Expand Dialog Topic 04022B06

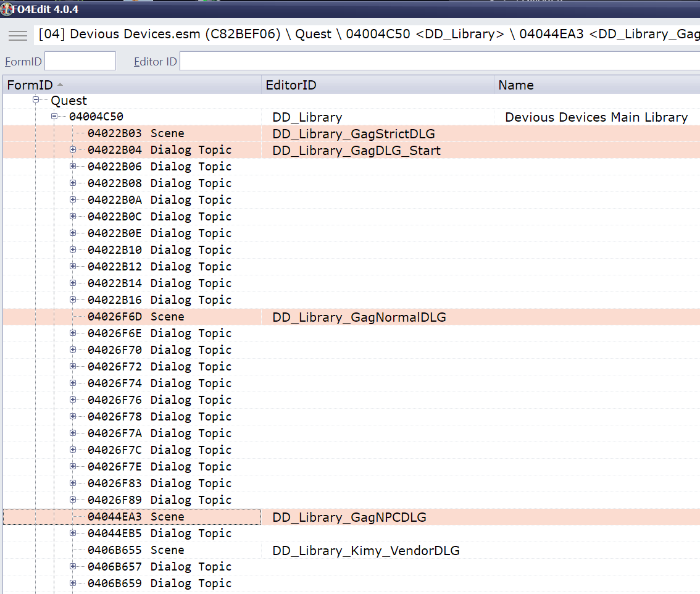73,166
